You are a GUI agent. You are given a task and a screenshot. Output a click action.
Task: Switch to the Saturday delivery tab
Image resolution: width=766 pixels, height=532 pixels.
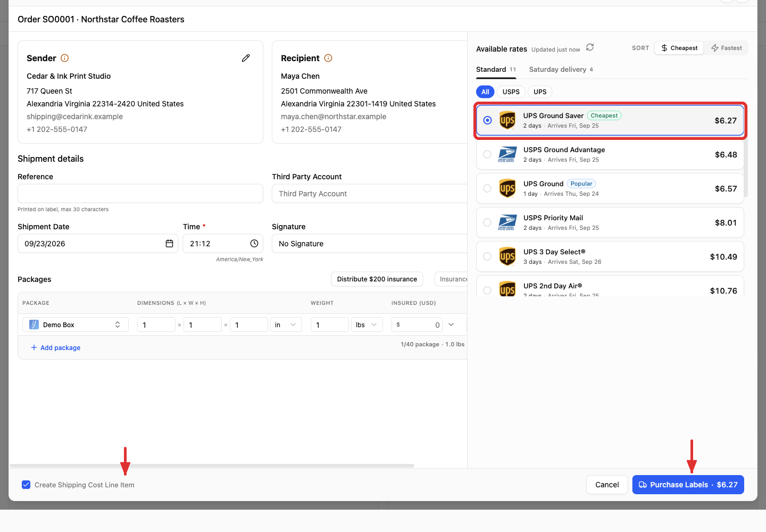(x=561, y=70)
